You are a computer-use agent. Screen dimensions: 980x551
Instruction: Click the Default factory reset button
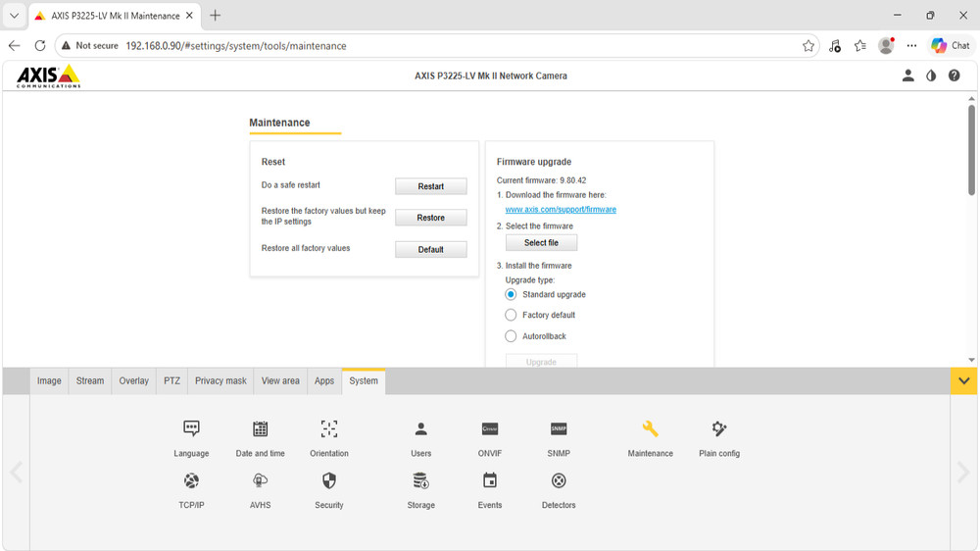(x=430, y=250)
